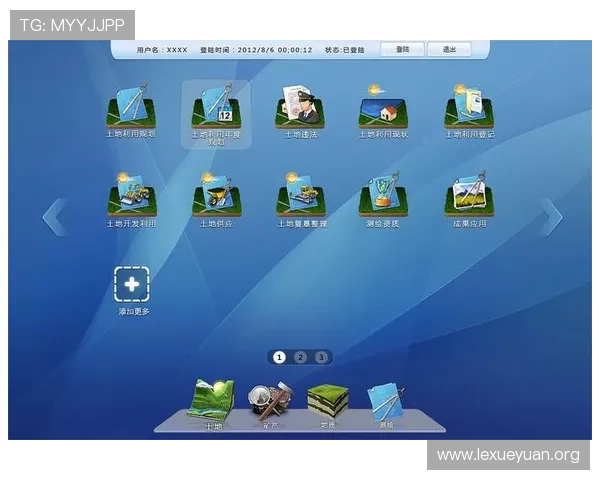Select the 土地 category in the dock
Viewport: 600px width, 480px height.
point(211,400)
